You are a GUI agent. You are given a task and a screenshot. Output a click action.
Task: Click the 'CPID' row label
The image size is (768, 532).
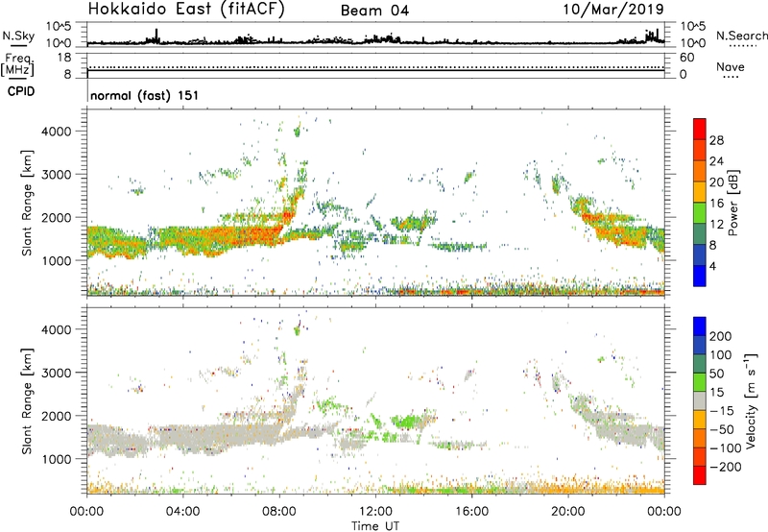21,91
